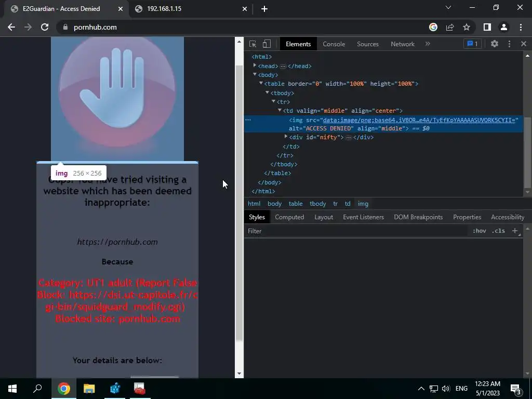Screen dimensions: 532x399
Task: Open DevTools customize three-dot menu
Action: (x=509, y=44)
